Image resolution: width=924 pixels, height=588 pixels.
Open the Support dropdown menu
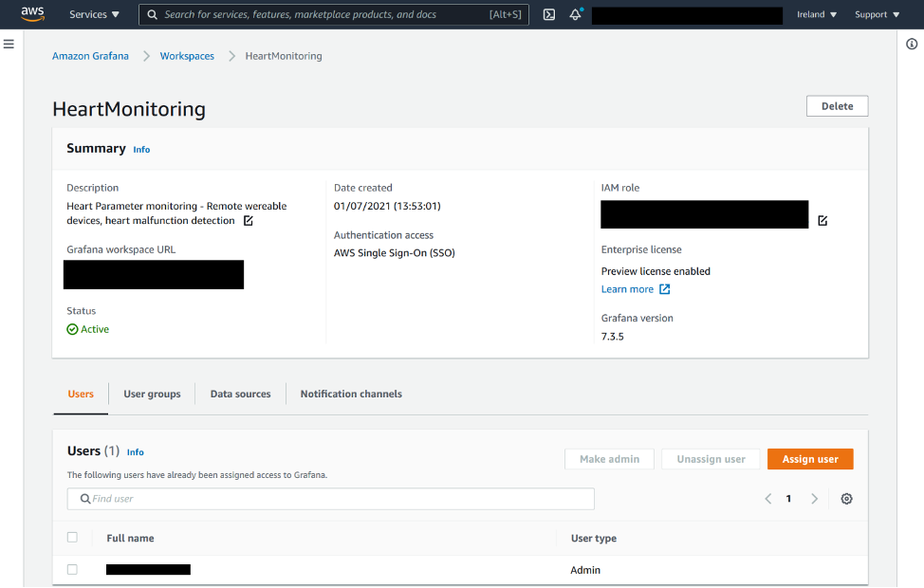click(877, 14)
